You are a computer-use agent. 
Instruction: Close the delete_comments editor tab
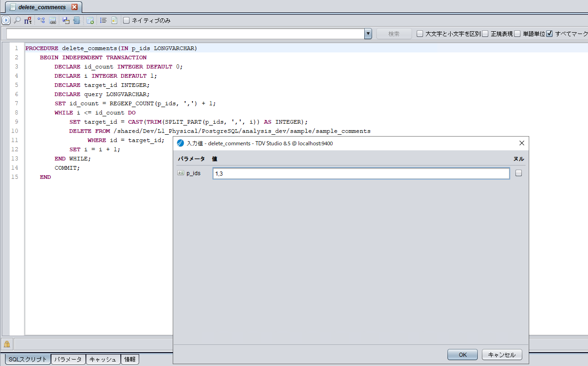pos(74,7)
